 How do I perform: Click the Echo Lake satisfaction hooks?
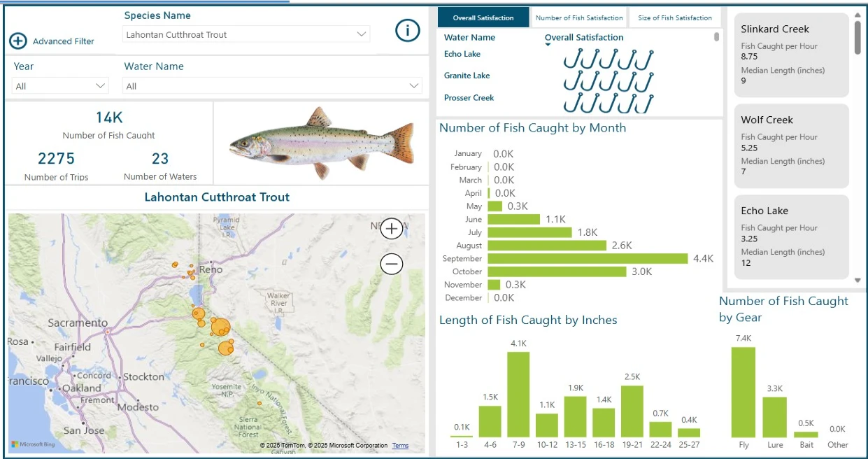point(608,59)
